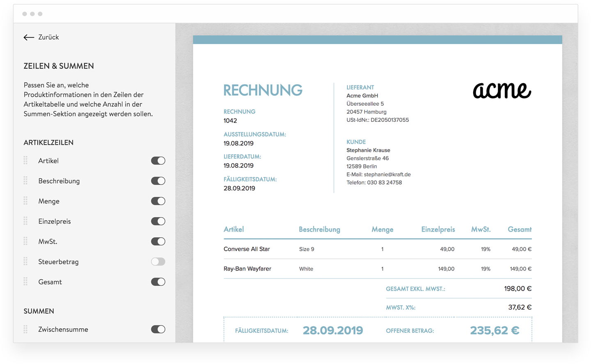Viewport: 591px width, 364px height.
Task: Hide the MwSt. column via toggle
Action: (158, 241)
